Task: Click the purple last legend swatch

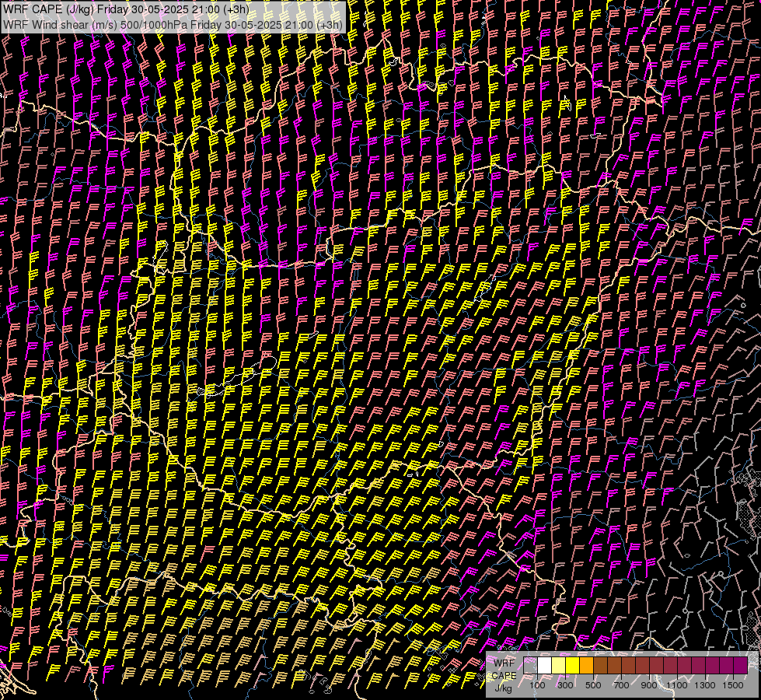Action: tap(741, 665)
